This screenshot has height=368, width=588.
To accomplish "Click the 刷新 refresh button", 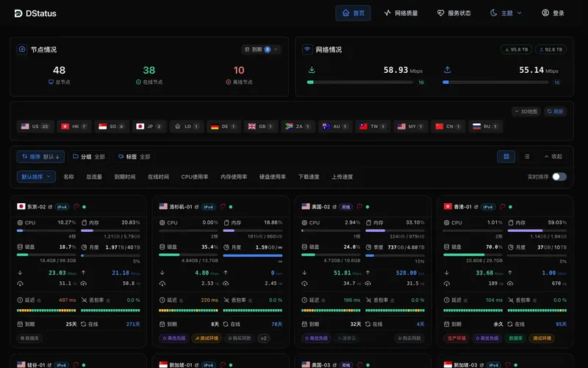I will (x=555, y=112).
